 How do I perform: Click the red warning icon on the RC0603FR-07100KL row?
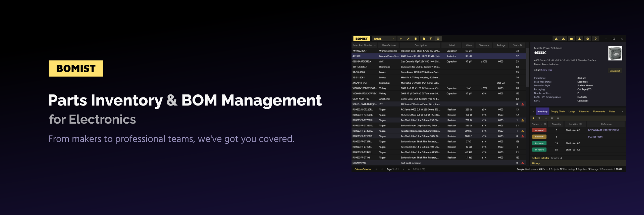[523, 136]
